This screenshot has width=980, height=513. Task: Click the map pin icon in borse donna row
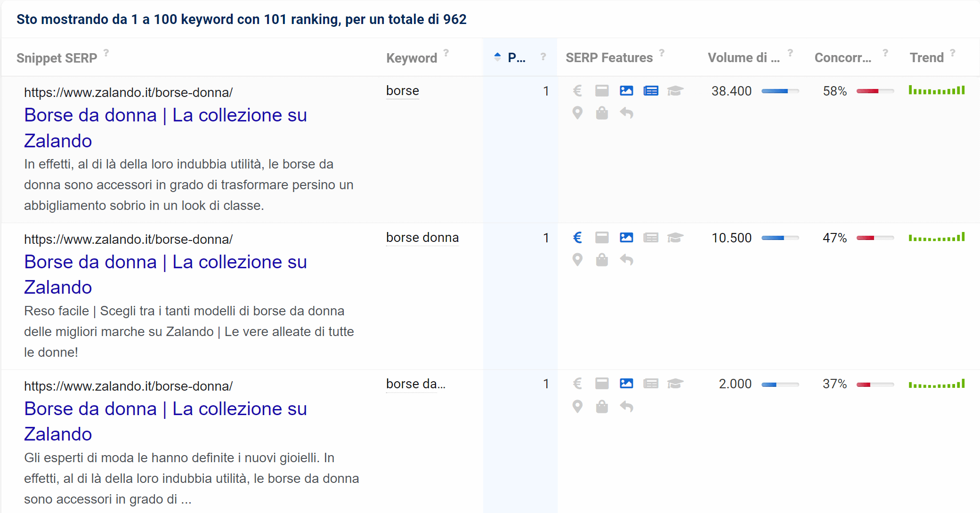pyautogui.click(x=577, y=260)
